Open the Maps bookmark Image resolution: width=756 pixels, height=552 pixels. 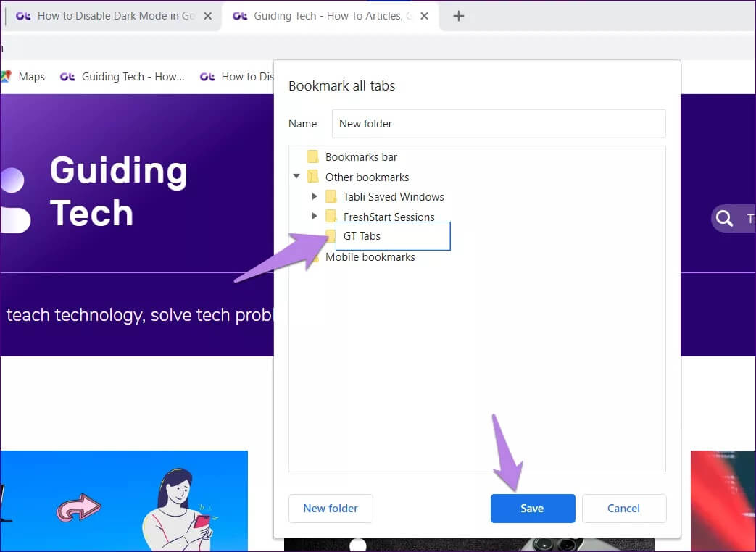tap(23, 77)
